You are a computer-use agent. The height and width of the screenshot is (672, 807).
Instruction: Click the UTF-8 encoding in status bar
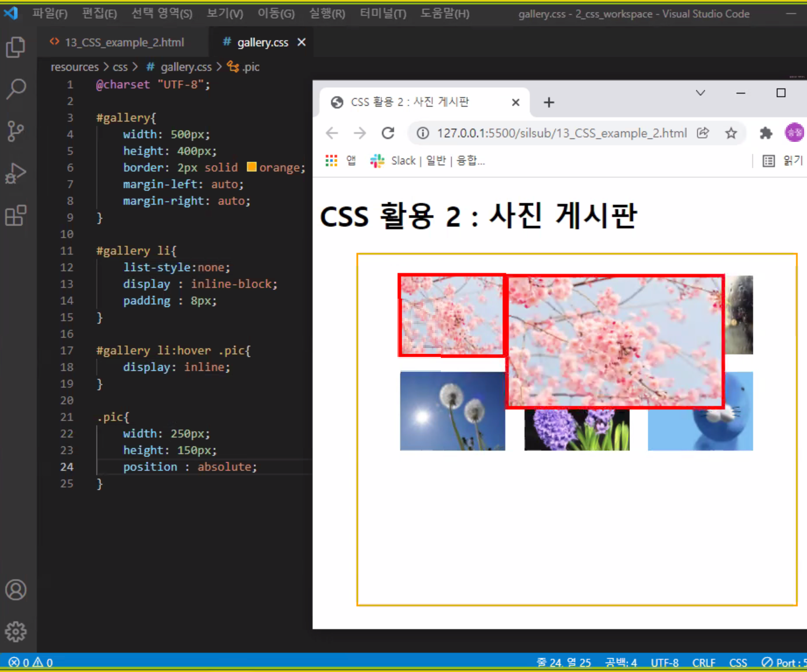pos(664,663)
